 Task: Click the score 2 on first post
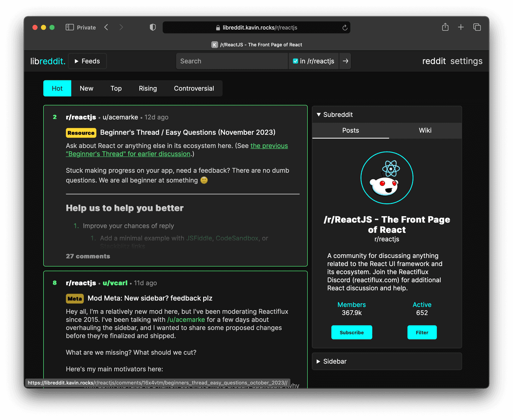(55, 117)
